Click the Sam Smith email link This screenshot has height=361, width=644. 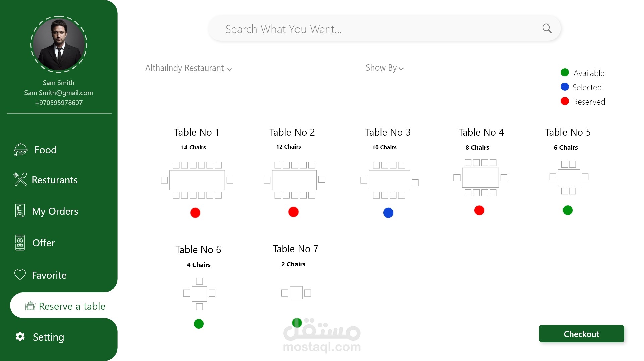[58, 93]
